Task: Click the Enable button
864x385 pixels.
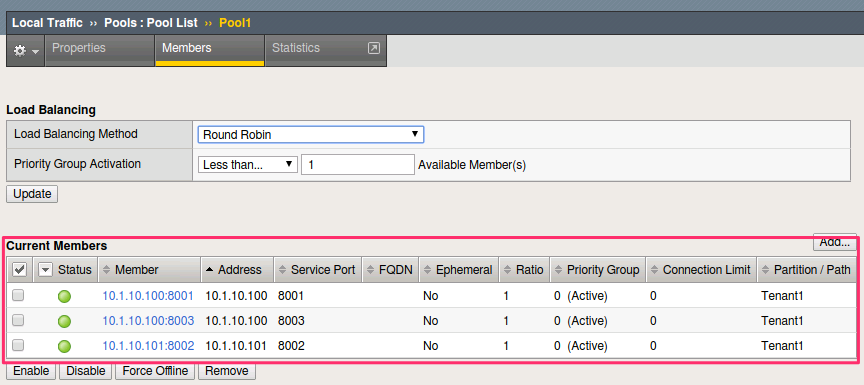Action: [31, 371]
